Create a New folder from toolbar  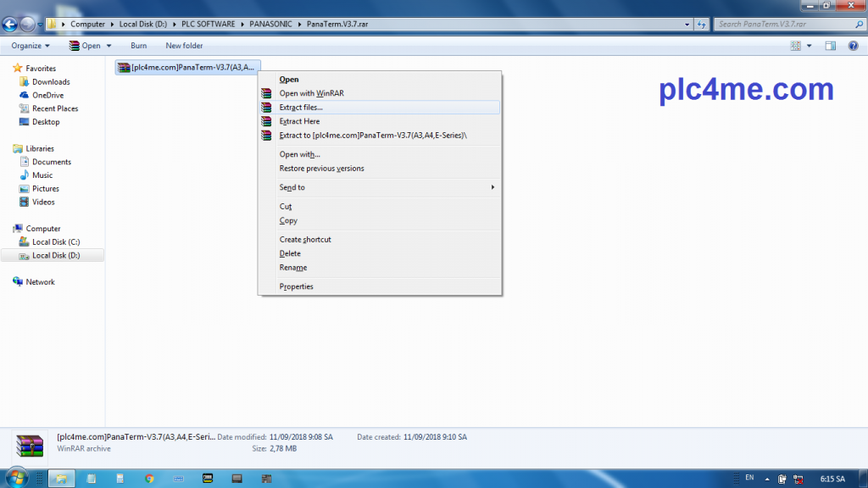(184, 46)
